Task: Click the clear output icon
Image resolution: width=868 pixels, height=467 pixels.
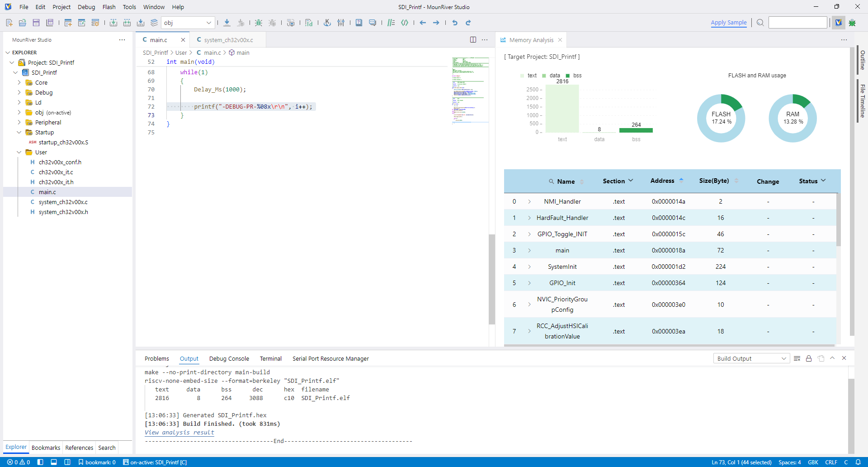Action: coord(797,358)
